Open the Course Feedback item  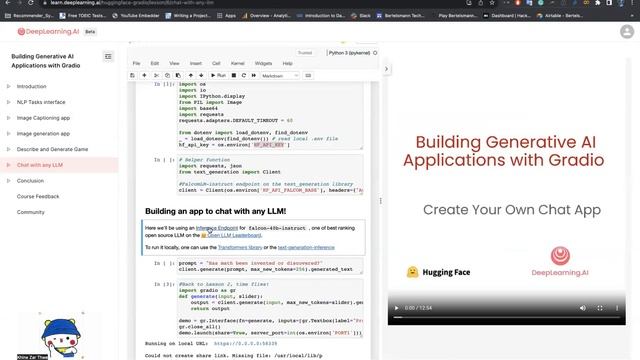38,196
